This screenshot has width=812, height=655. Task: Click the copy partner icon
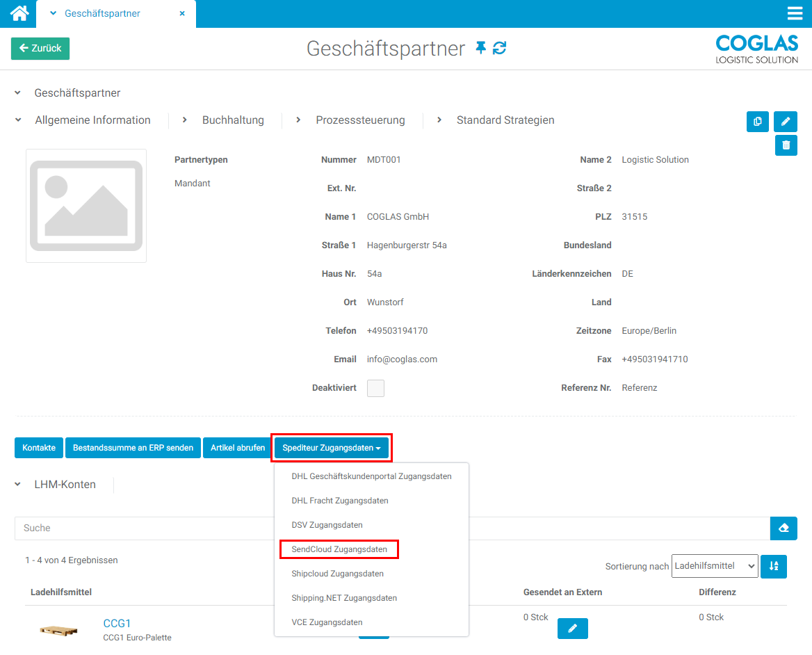(x=757, y=122)
